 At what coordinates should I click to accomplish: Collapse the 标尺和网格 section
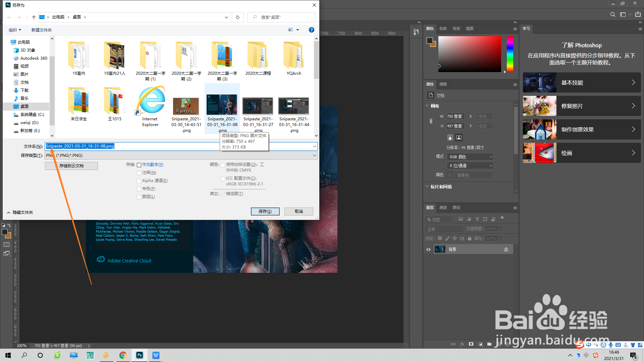point(427,186)
